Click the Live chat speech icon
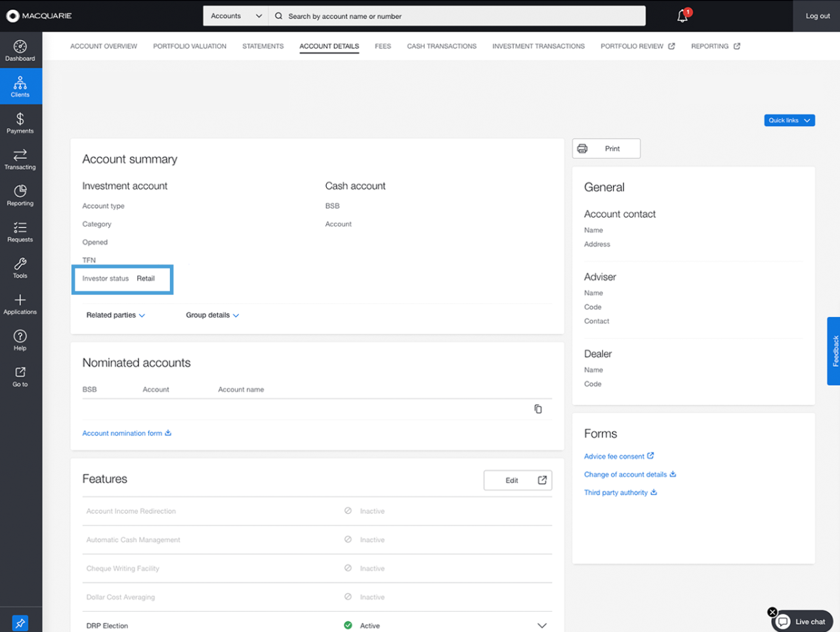This screenshot has height=632, width=840. click(783, 621)
